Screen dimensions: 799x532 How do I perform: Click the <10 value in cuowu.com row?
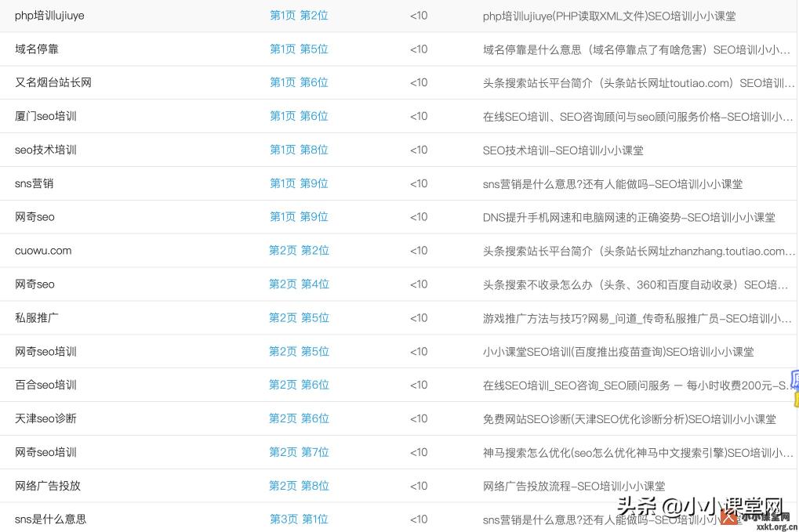(x=419, y=251)
